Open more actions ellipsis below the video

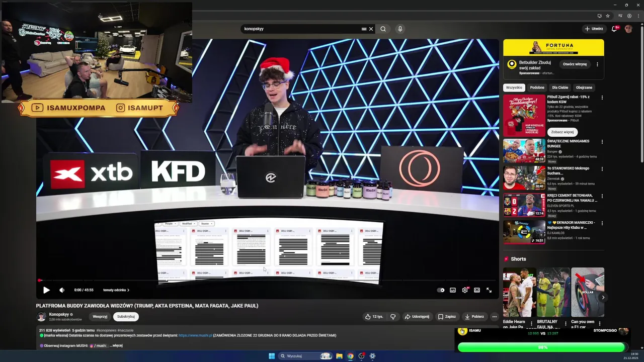tap(495, 317)
